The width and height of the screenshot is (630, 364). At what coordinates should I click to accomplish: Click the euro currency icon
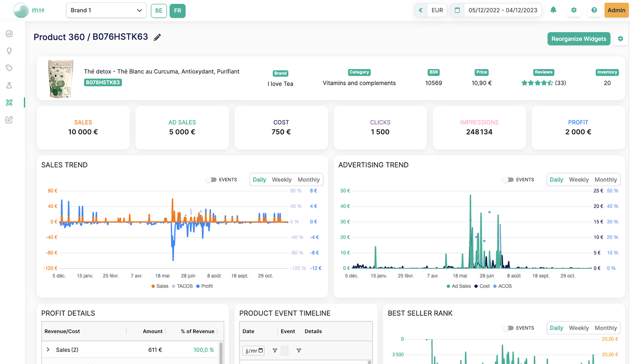(x=421, y=10)
